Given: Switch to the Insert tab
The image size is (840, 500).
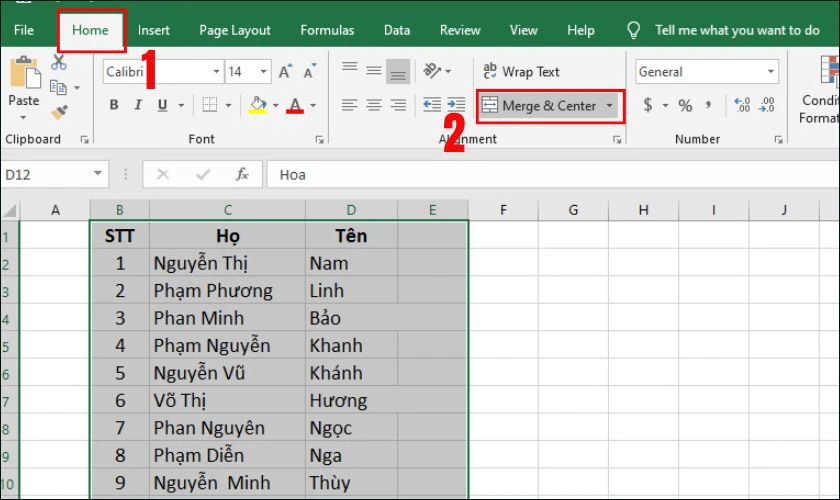Looking at the screenshot, I should [x=153, y=30].
